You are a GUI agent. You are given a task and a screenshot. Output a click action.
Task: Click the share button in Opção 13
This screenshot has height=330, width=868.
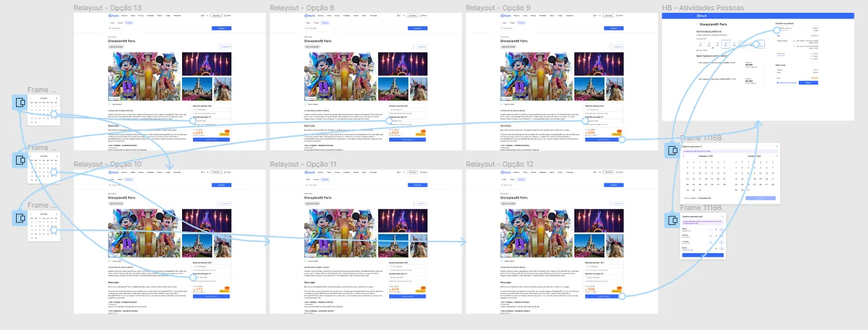tap(224, 46)
